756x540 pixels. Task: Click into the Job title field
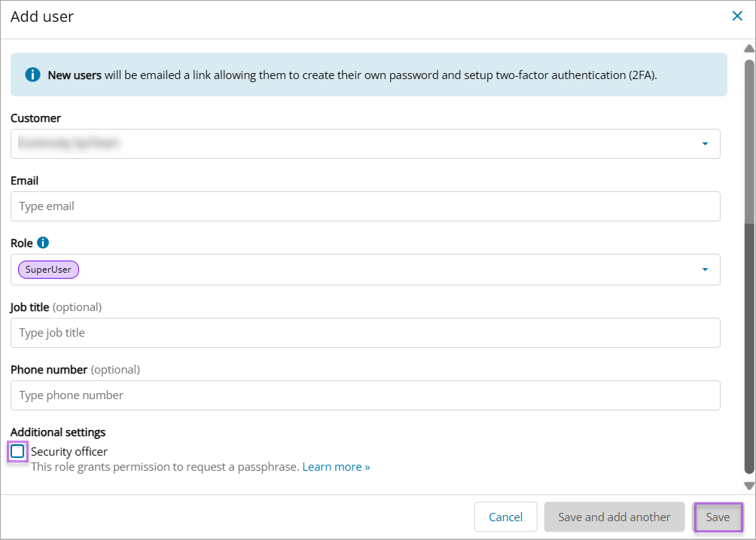click(365, 333)
